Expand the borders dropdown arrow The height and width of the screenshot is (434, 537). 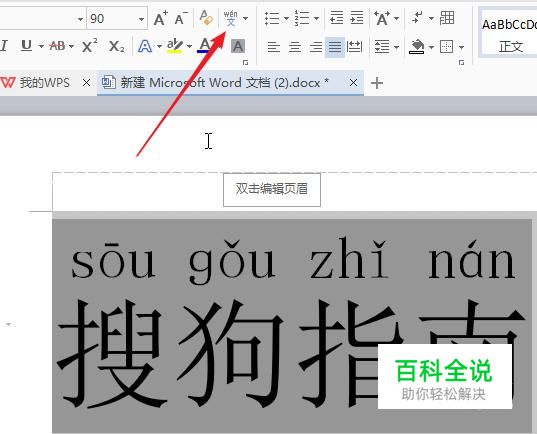coord(461,47)
